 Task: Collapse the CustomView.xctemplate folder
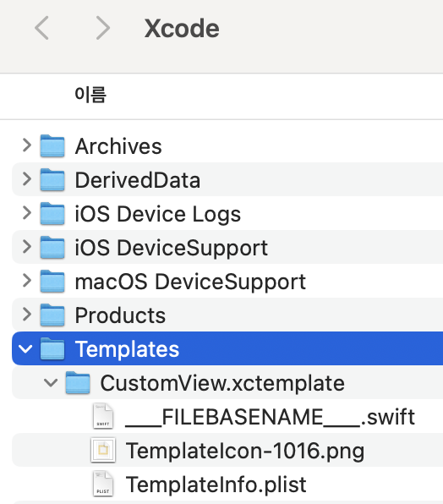click(51, 383)
